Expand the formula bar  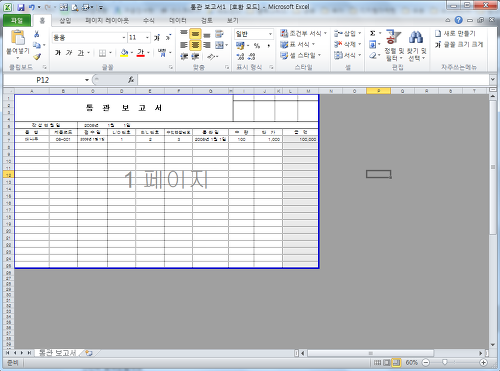coord(493,80)
